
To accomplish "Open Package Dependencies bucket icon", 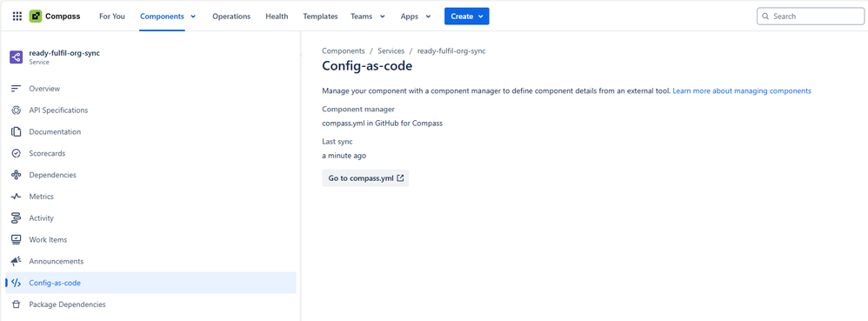I will pyautogui.click(x=16, y=304).
